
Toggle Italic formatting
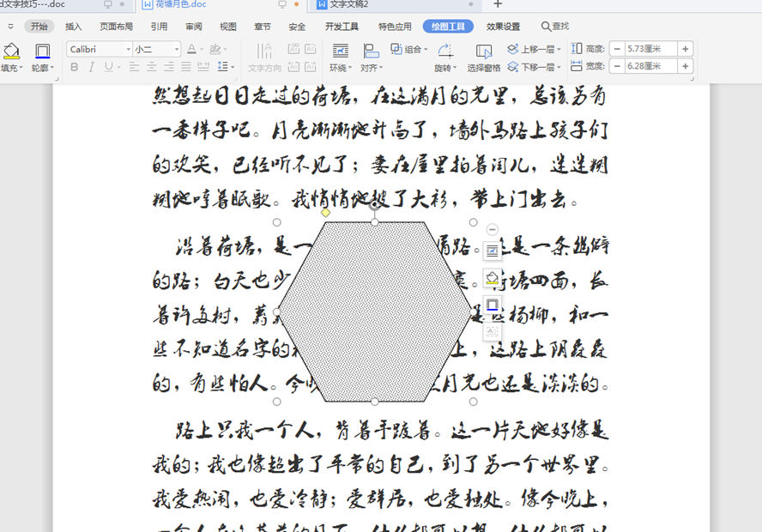pyautogui.click(x=91, y=67)
